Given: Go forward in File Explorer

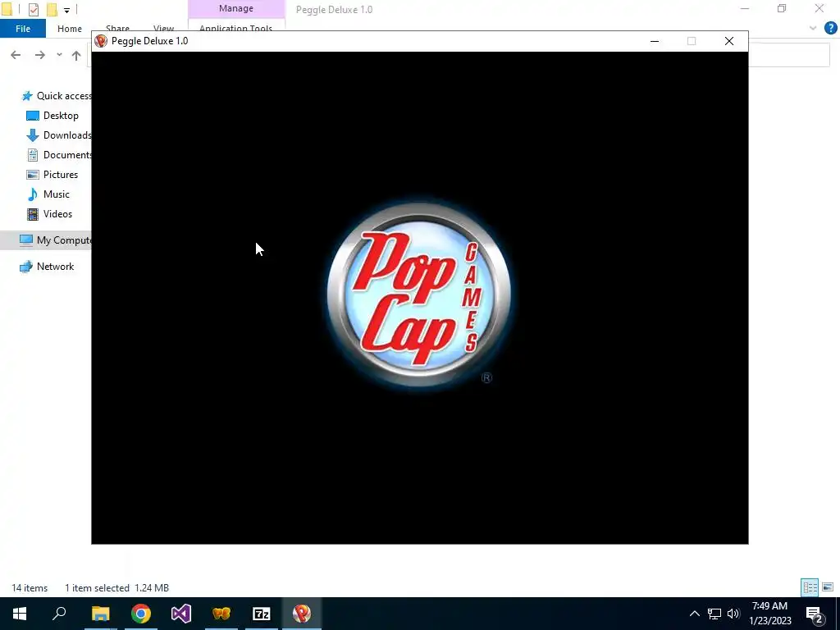Looking at the screenshot, I should 39,55.
